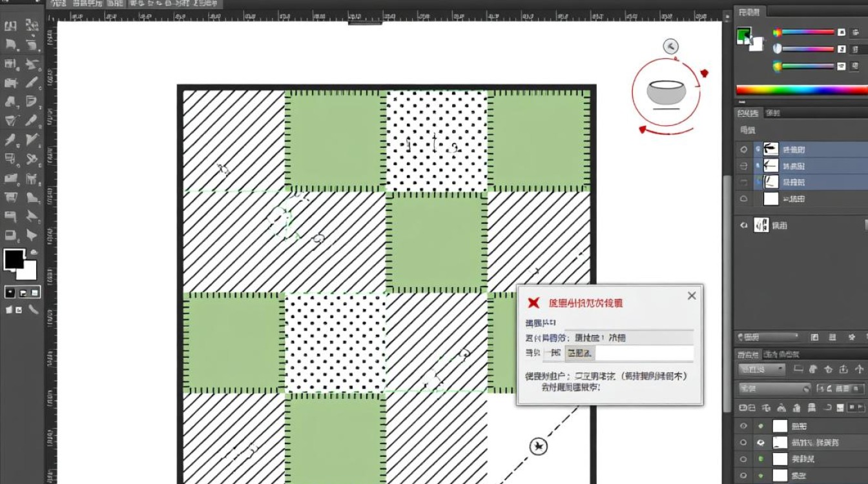868x484 pixels.
Task: Open the dropdown above the lower panel tabs
Action: (769, 338)
